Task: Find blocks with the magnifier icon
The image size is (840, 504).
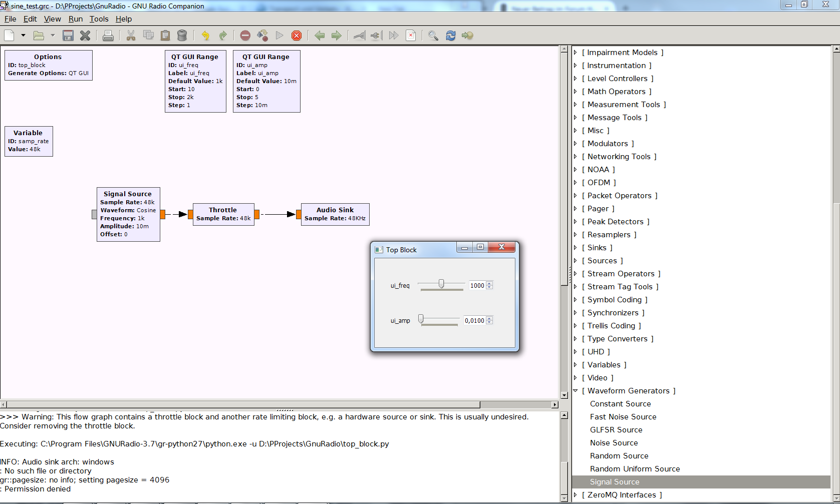Action: click(433, 36)
